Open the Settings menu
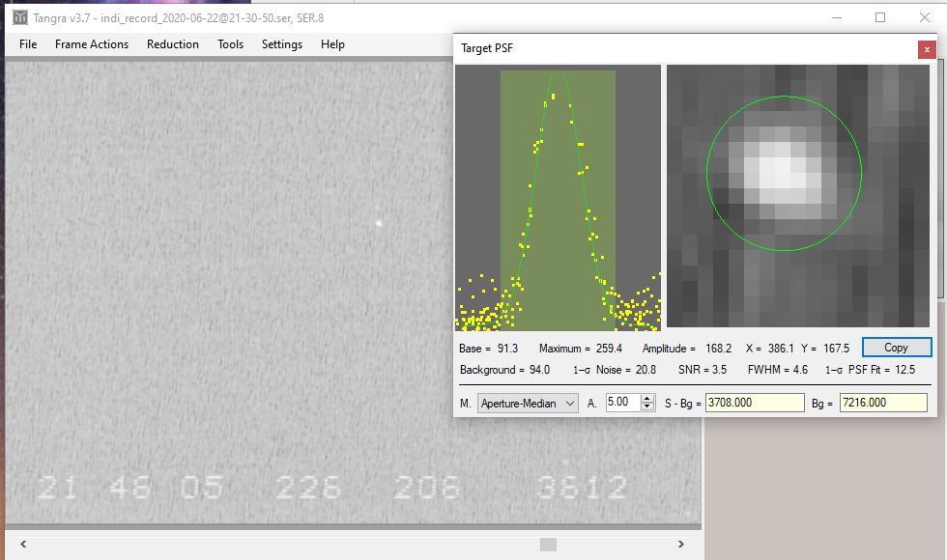The width and height of the screenshot is (947, 560). point(282,44)
